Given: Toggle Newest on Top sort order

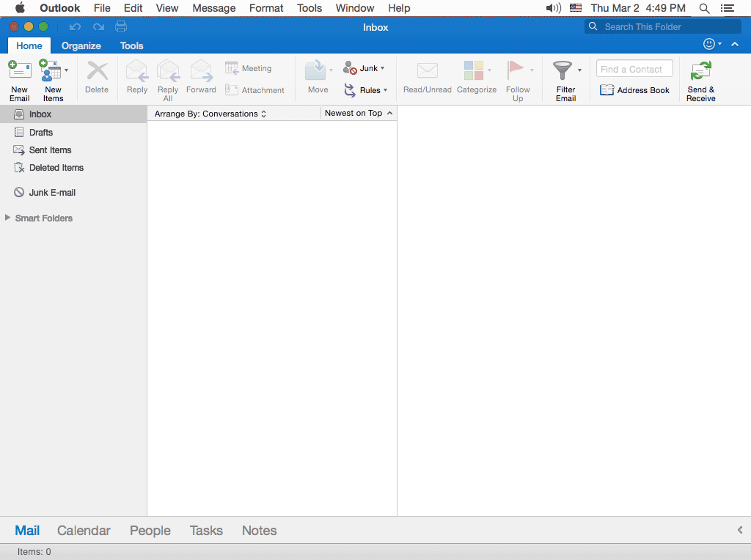Looking at the screenshot, I should [x=359, y=113].
